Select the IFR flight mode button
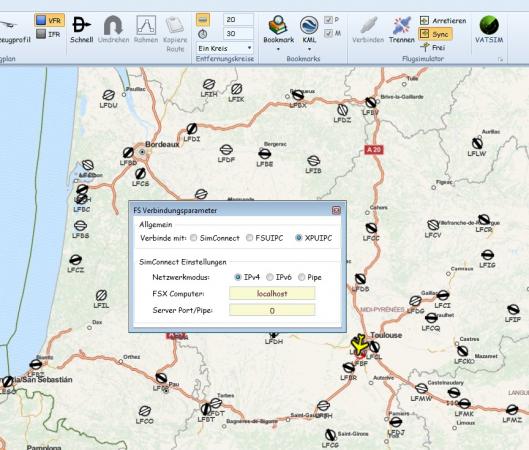529x450 pixels. pyautogui.click(x=49, y=34)
